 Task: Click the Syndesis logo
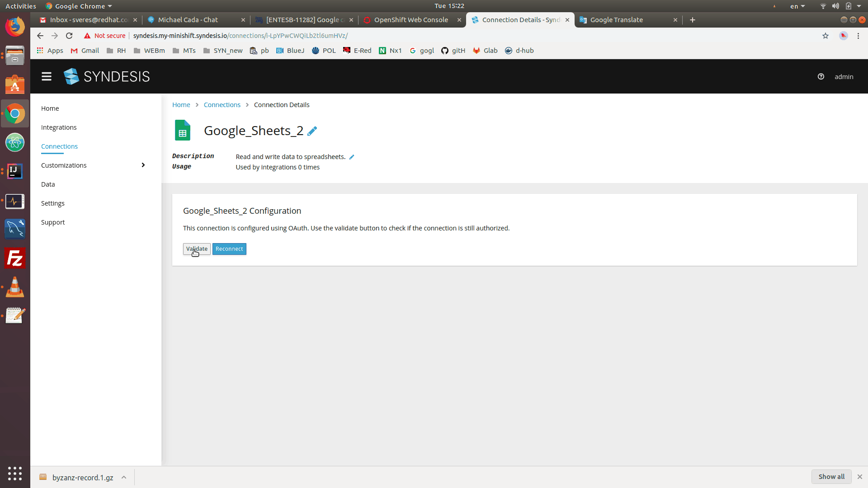[107, 76]
